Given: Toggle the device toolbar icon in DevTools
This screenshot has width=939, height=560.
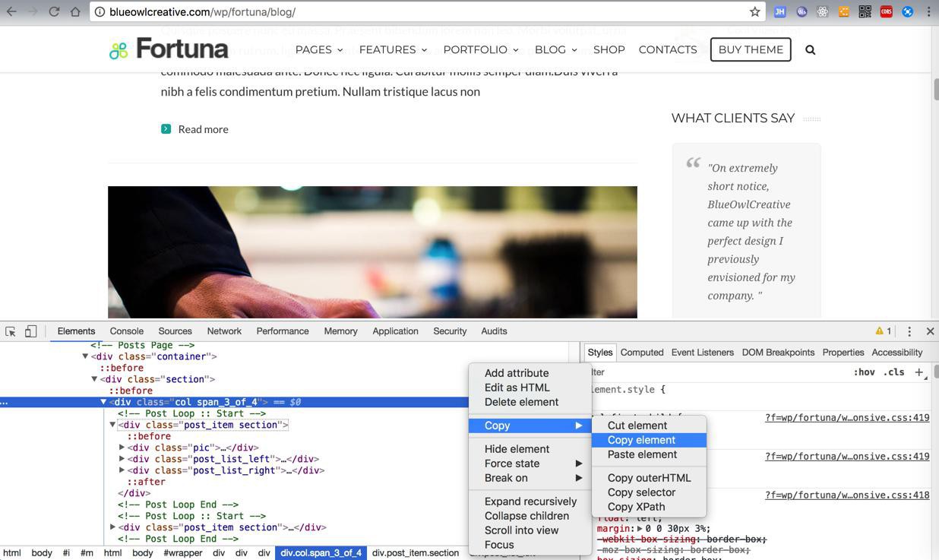Looking at the screenshot, I should [x=31, y=331].
